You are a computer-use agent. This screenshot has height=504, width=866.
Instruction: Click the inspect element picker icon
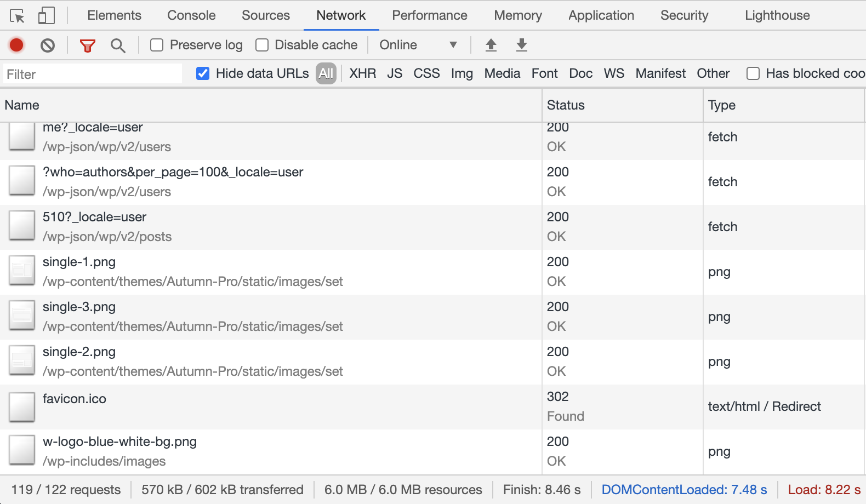pyautogui.click(x=17, y=16)
